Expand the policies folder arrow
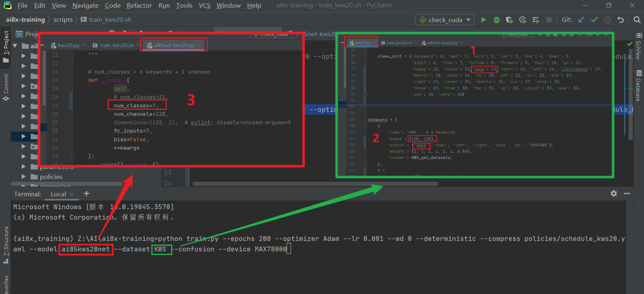The width and height of the screenshot is (644, 294). [23, 177]
